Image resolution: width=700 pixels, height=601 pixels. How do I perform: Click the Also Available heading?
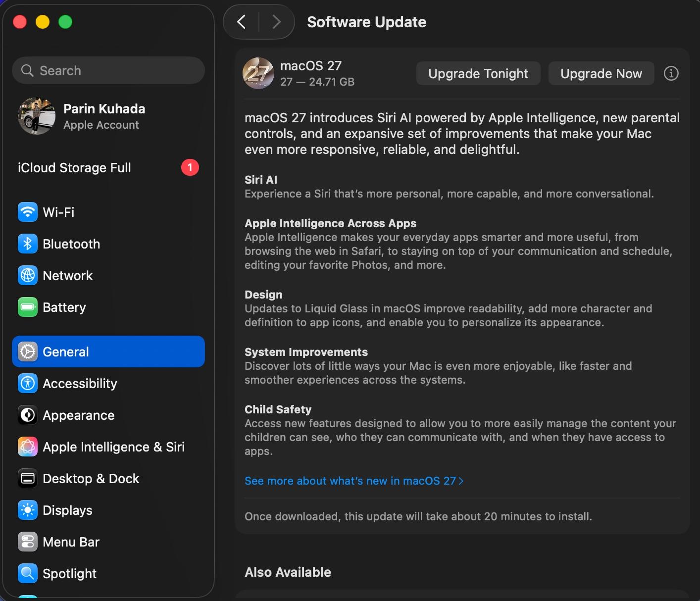288,572
